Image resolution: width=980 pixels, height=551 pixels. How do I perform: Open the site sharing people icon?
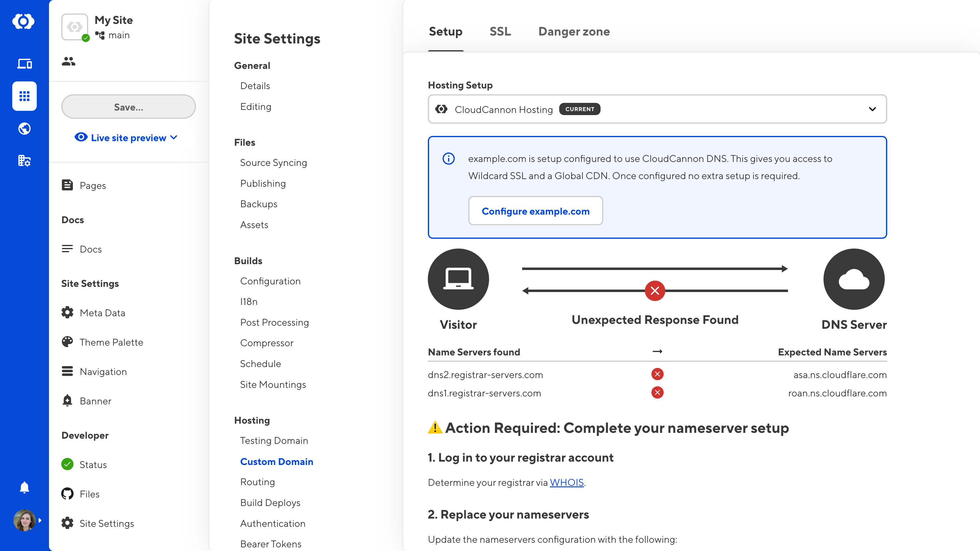[x=69, y=61]
